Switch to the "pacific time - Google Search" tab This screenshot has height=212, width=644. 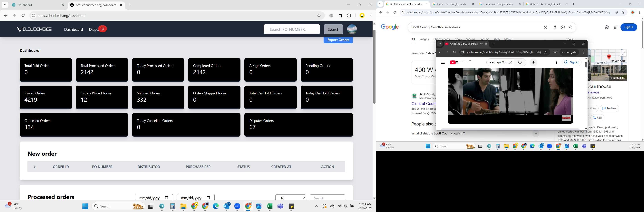(500, 4)
